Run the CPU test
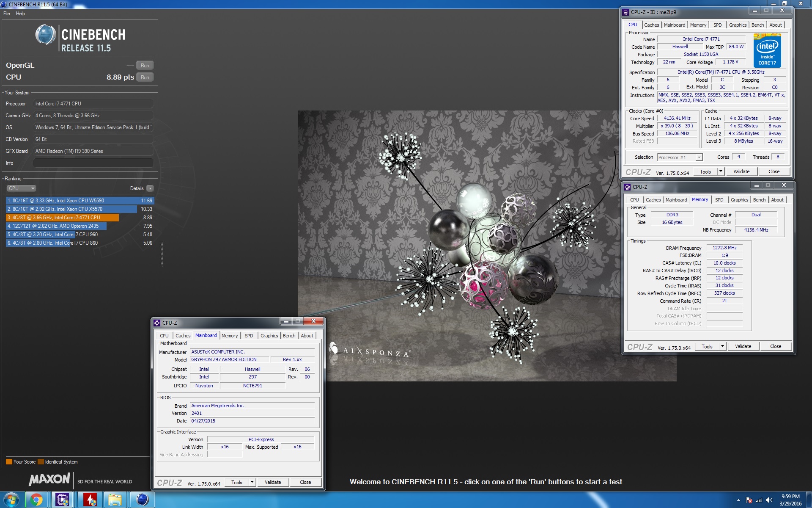The width and height of the screenshot is (812, 508). pos(145,77)
